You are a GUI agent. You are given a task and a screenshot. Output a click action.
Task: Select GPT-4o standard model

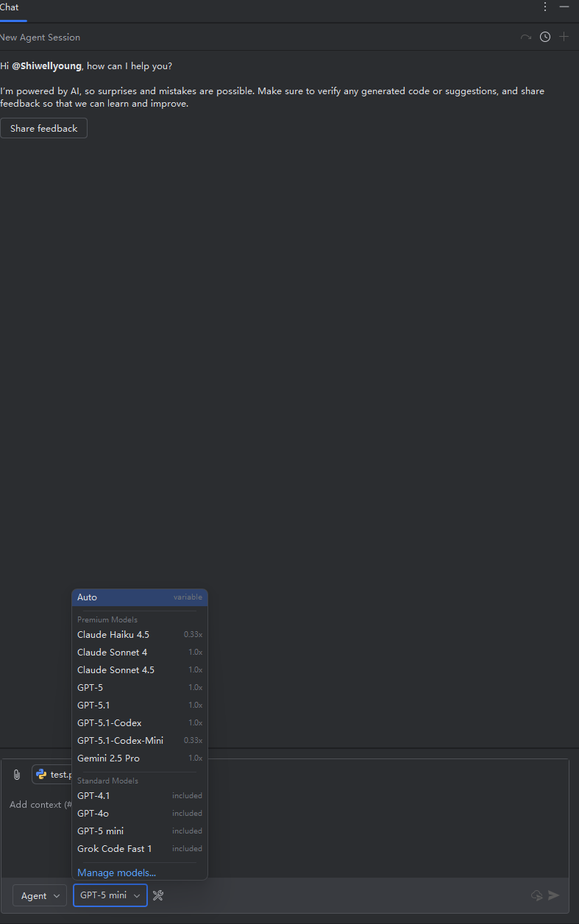click(x=140, y=813)
